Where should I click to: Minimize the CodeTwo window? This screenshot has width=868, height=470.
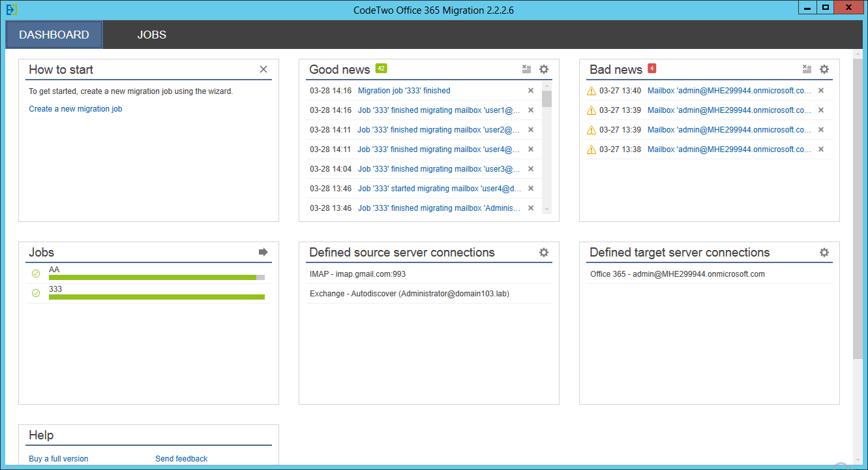click(808, 7)
